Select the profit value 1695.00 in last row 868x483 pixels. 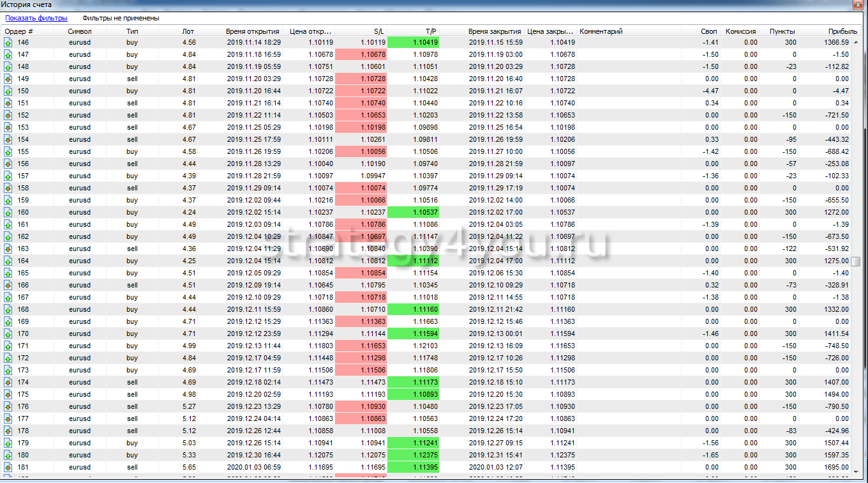(835, 467)
